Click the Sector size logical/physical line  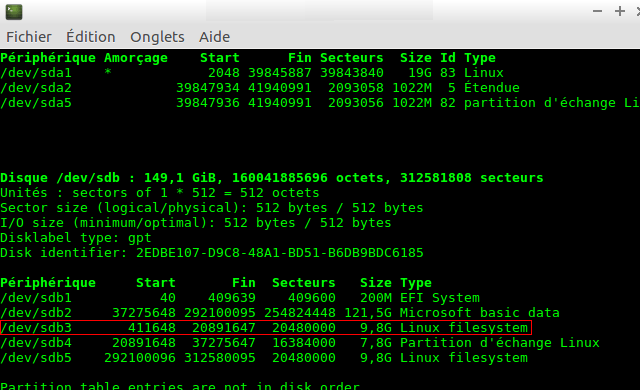(x=212, y=208)
